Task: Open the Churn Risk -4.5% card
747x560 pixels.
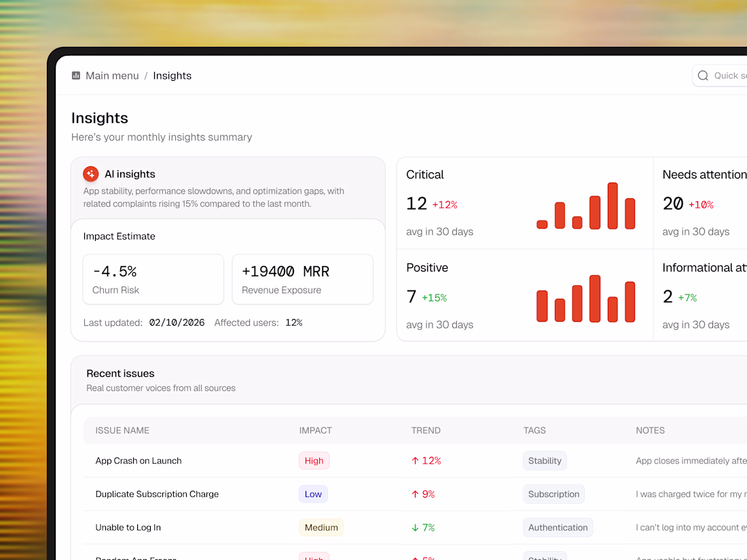Action: (153, 279)
